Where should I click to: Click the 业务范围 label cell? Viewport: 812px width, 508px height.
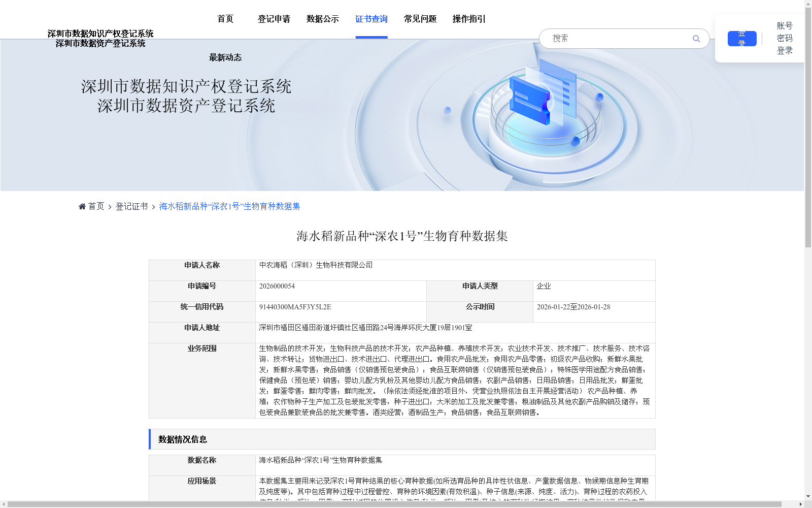[x=202, y=380]
